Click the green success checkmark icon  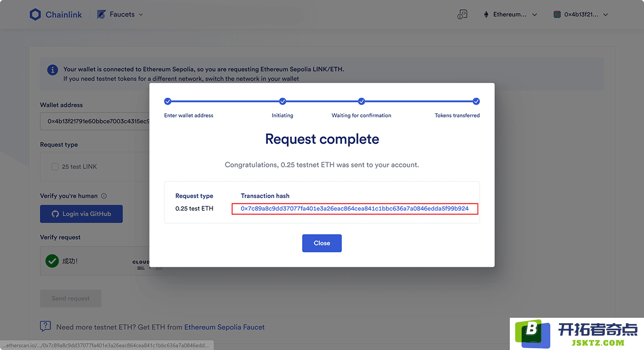52,261
